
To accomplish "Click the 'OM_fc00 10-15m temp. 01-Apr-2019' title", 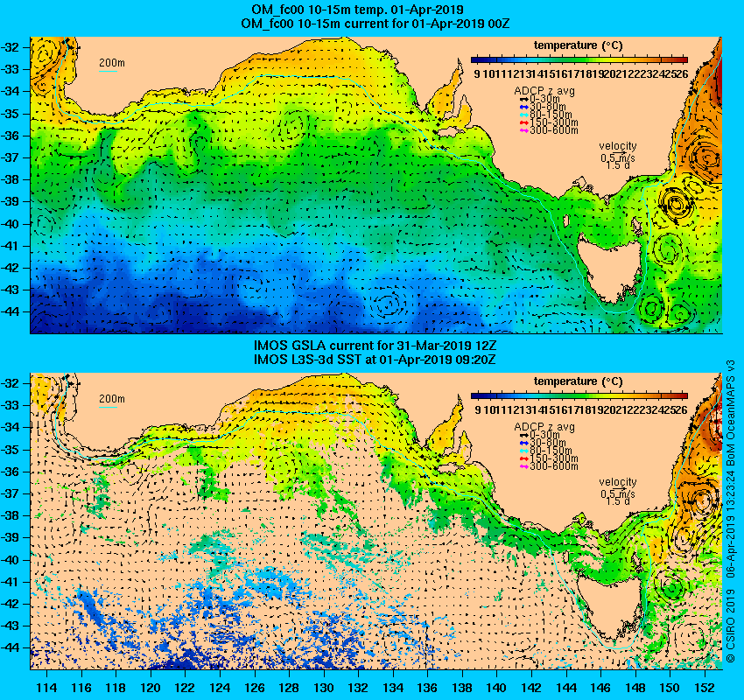I will (x=358, y=10).
